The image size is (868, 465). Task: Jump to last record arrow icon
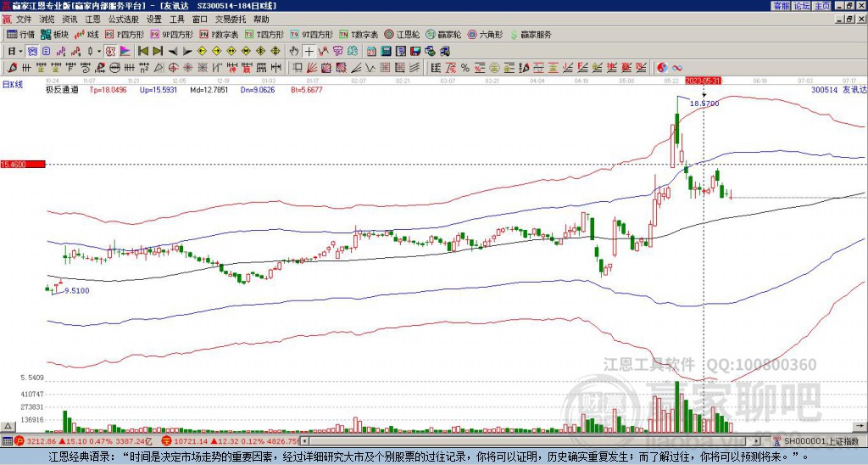pos(158,52)
